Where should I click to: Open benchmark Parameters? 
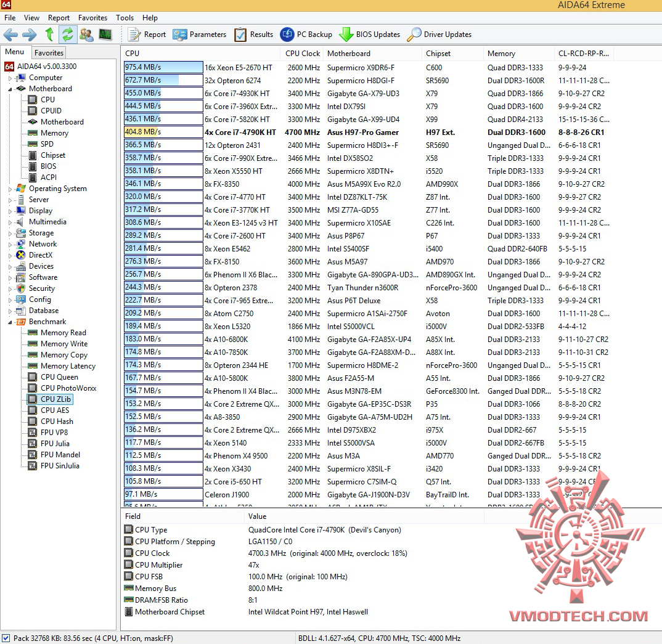[200, 35]
